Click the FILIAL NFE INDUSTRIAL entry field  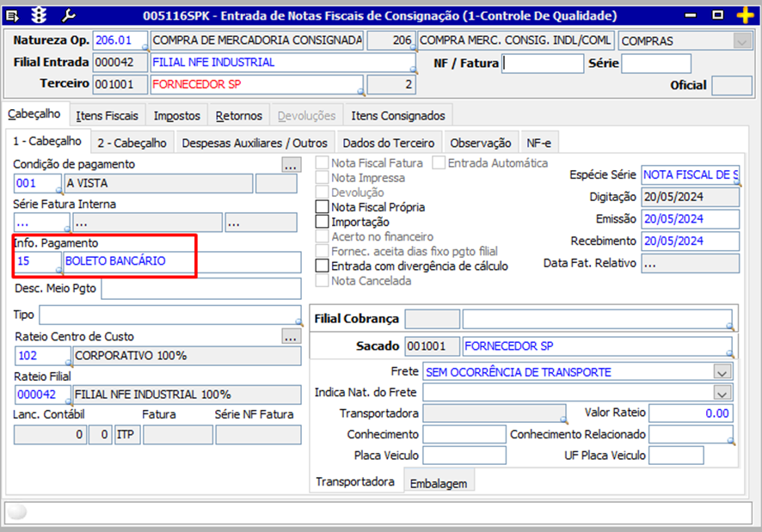click(x=283, y=63)
